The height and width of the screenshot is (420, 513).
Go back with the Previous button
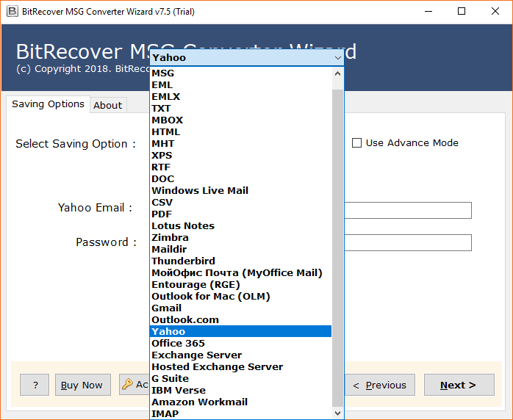[380, 385]
